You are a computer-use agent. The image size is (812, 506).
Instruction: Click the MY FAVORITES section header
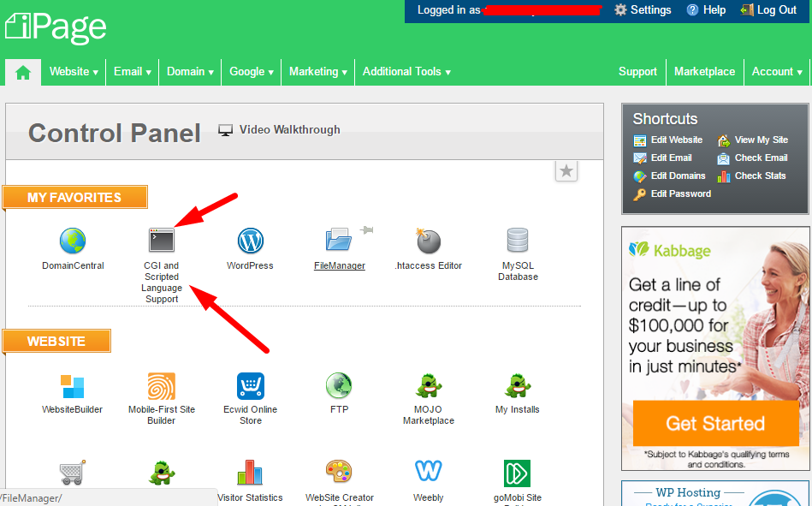[75, 197]
